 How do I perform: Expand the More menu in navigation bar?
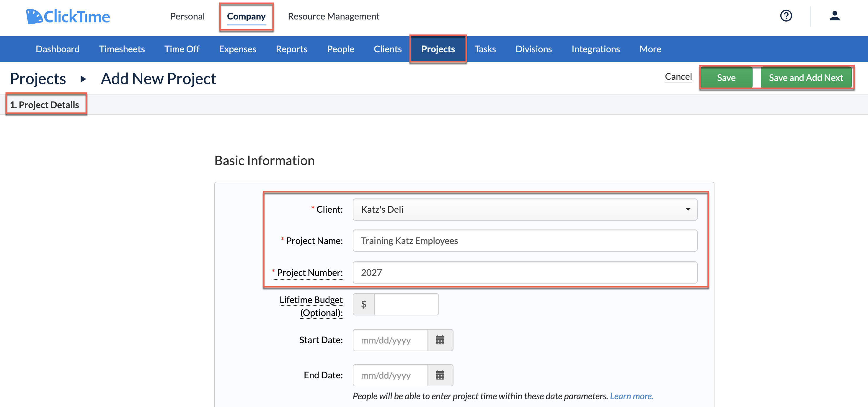650,49
